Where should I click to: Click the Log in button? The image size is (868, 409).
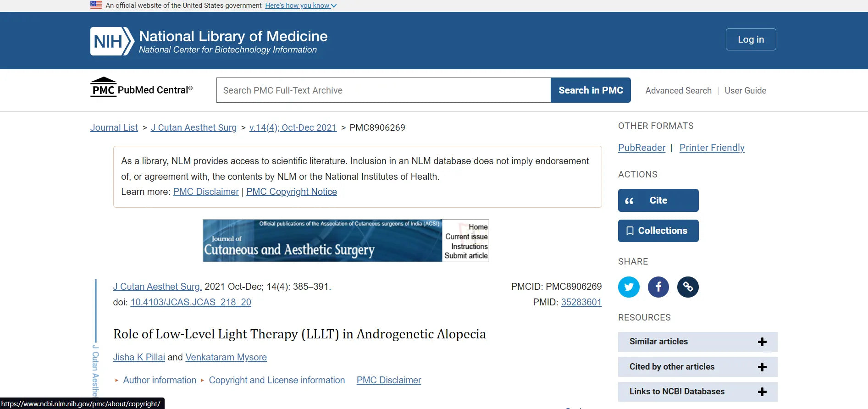[x=751, y=39]
